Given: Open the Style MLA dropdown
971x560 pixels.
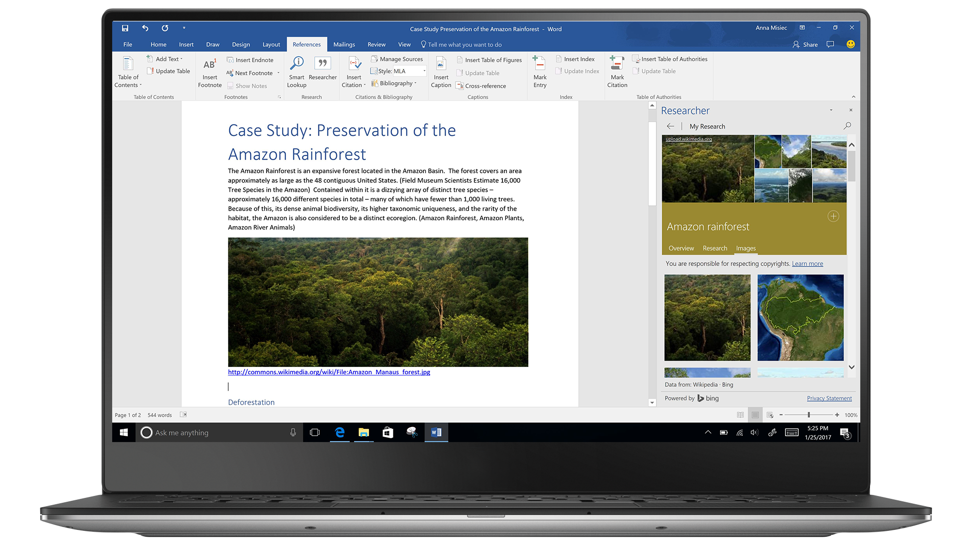Looking at the screenshot, I should 423,71.
